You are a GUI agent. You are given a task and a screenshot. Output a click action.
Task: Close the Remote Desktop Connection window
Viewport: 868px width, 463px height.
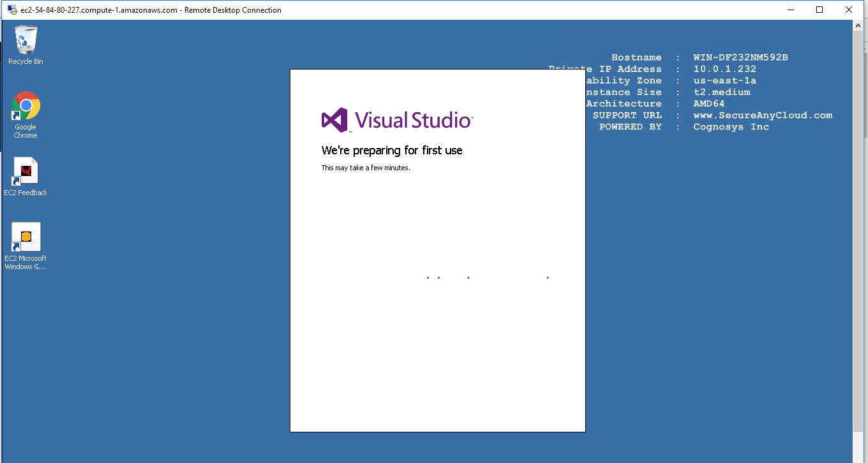(849, 10)
